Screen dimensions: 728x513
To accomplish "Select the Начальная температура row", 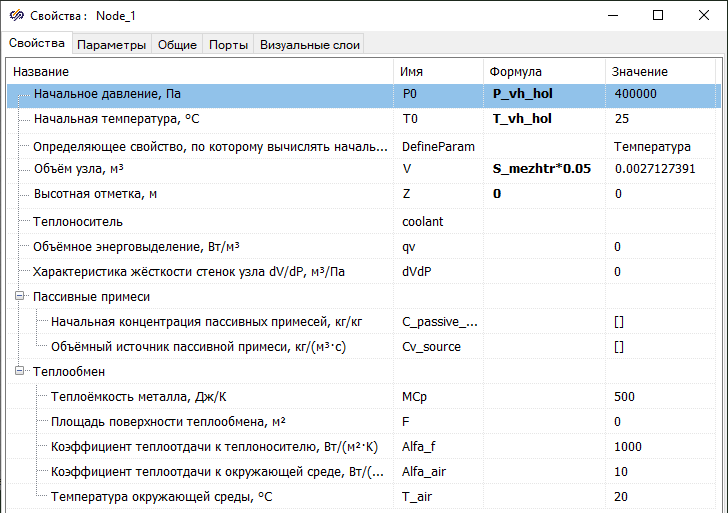I will (200, 119).
